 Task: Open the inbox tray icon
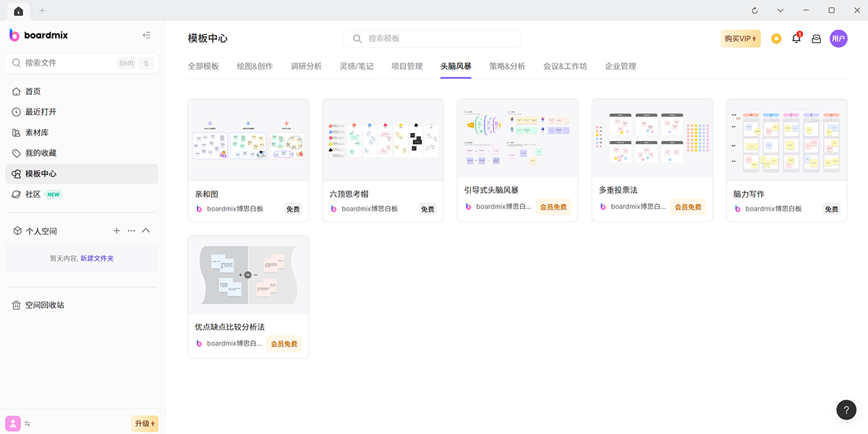(816, 39)
